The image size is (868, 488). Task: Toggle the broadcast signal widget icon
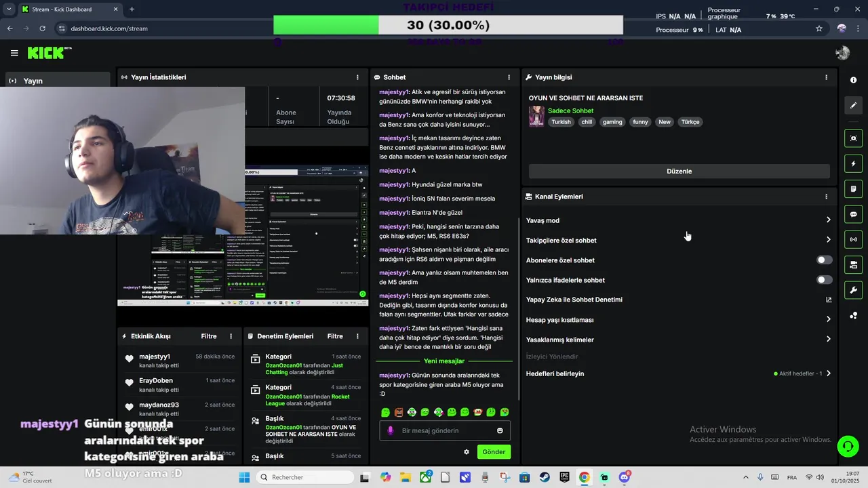point(853,239)
